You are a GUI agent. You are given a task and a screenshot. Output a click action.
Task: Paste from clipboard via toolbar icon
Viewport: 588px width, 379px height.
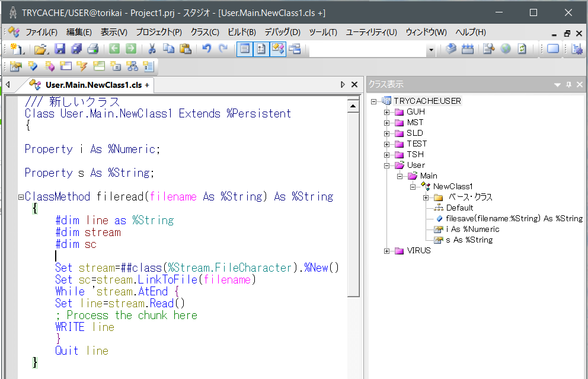(x=185, y=49)
